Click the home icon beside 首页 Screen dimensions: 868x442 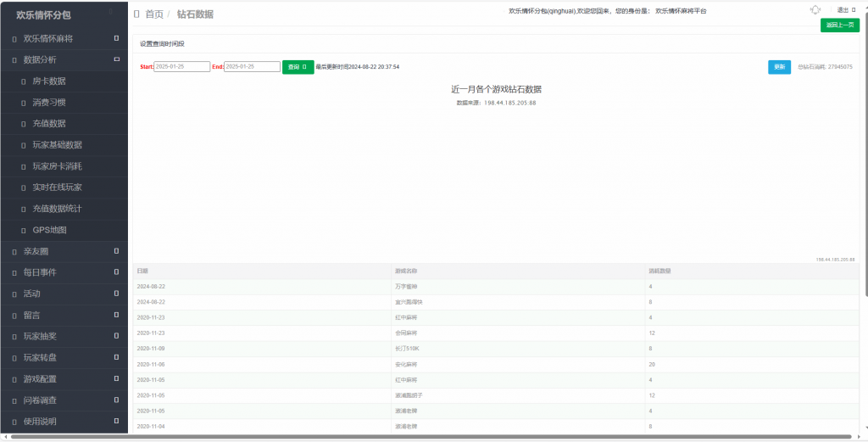point(137,14)
